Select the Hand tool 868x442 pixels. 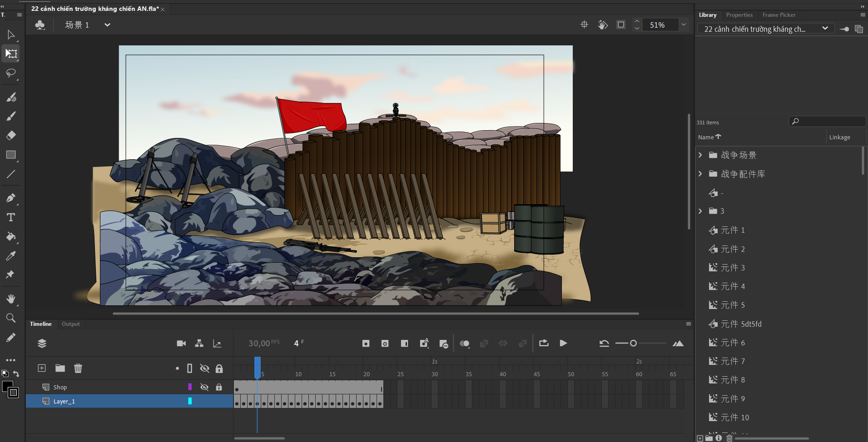pyautogui.click(x=11, y=299)
